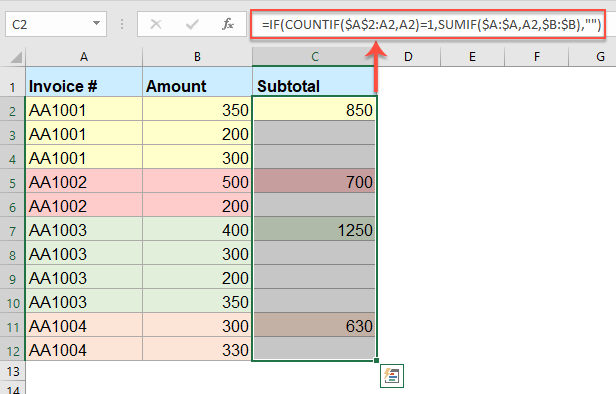Select cell B12 with amount 330

pyautogui.click(x=197, y=348)
